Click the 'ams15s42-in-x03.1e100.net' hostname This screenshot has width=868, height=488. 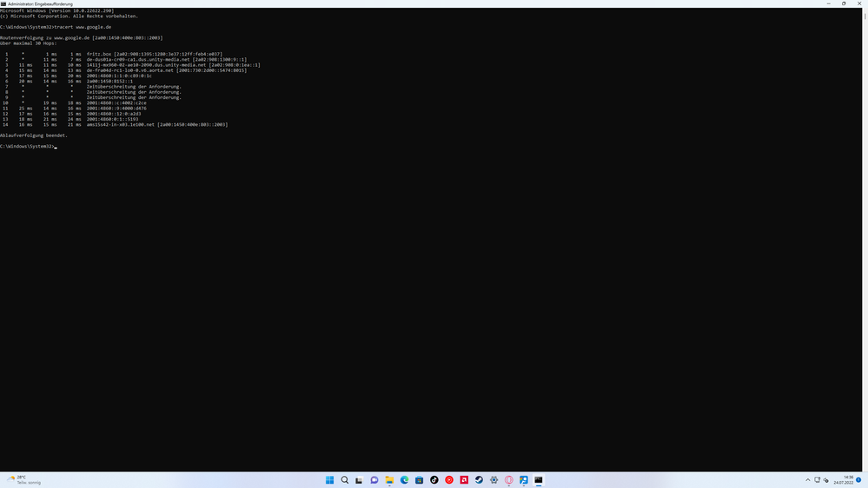121,124
